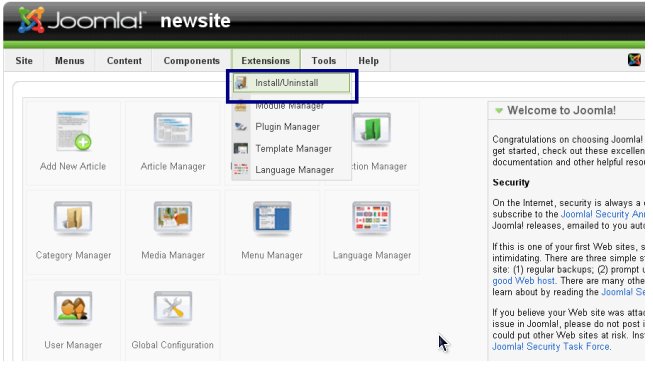653x373 pixels.
Task: Choose Template Manager from Extensions dropdown
Action: pos(292,149)
